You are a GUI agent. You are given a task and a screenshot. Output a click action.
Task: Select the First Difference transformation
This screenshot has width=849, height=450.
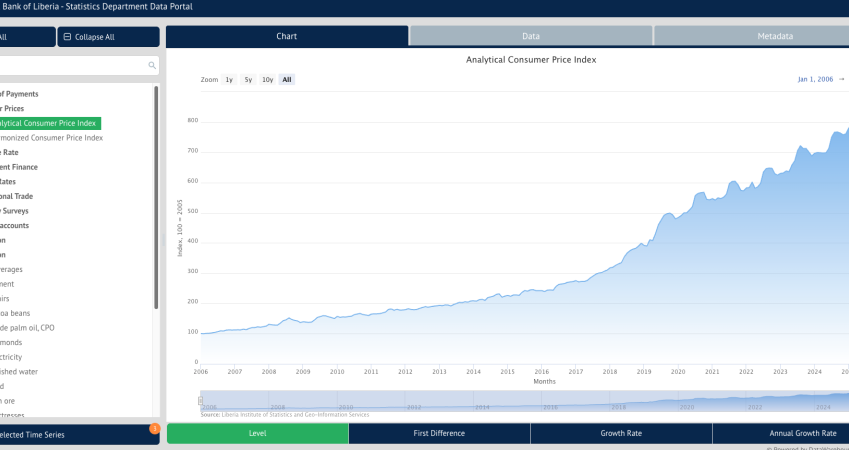coord(439,434)
